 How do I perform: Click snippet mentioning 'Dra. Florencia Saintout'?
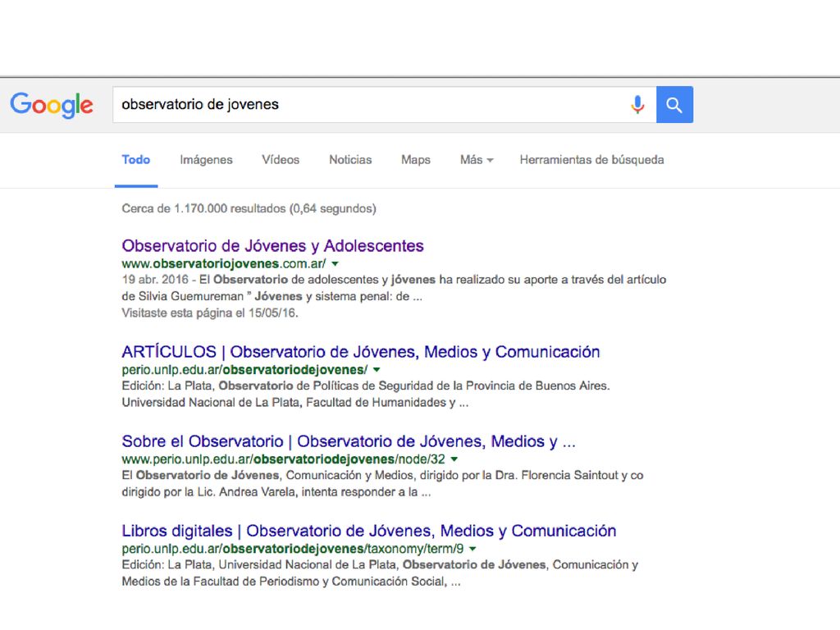point(382,483)
